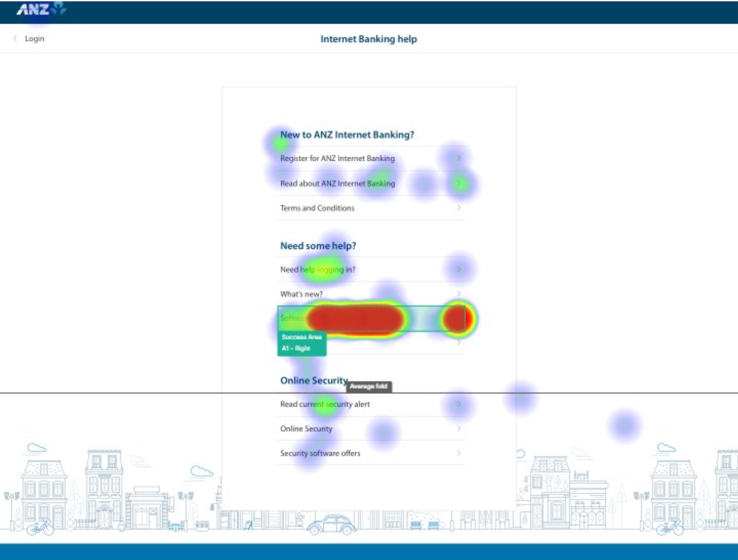Click the ANZ logo in header

click(x=41, y=9)
